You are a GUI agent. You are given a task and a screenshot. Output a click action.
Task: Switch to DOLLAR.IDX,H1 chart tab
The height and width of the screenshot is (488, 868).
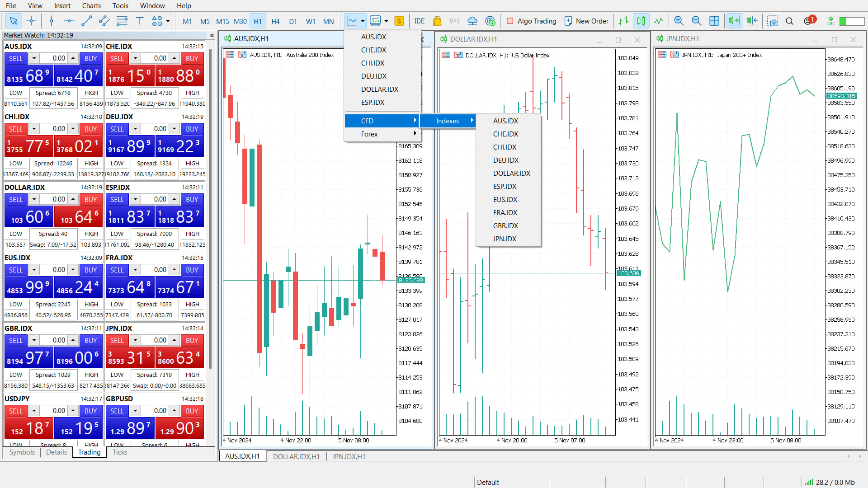(x=296, y=456)
